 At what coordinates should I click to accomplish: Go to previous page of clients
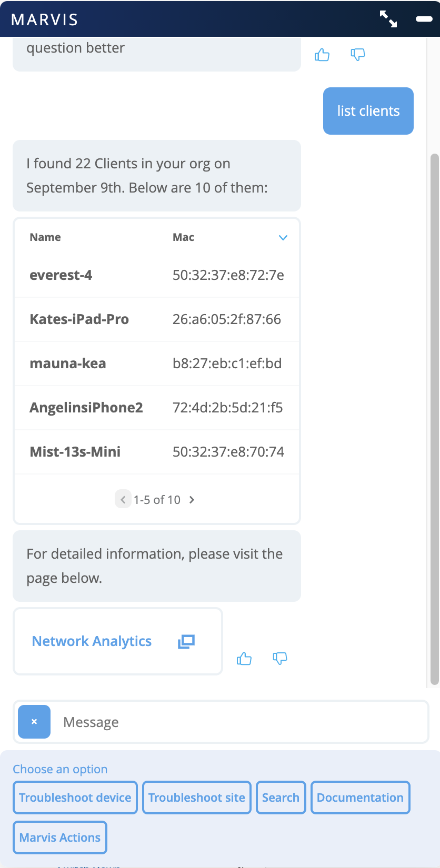click(x=123, y=500)
